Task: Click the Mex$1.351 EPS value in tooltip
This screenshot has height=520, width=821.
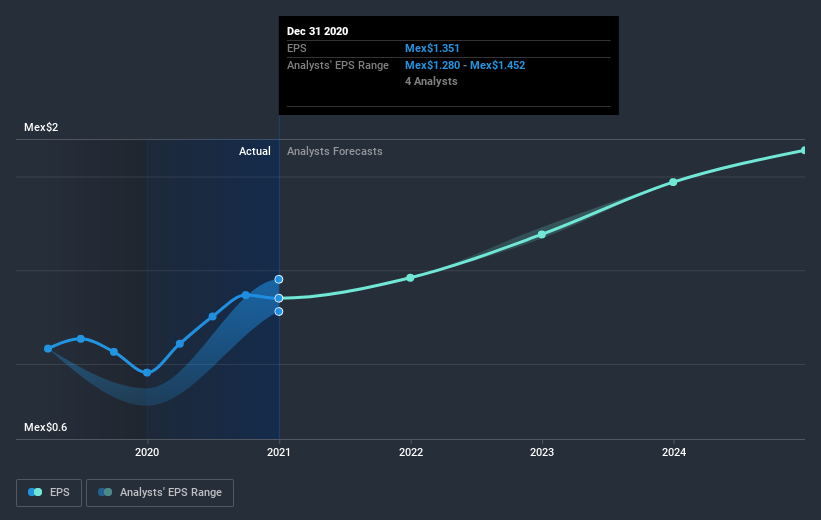Action: coord(432,48)
